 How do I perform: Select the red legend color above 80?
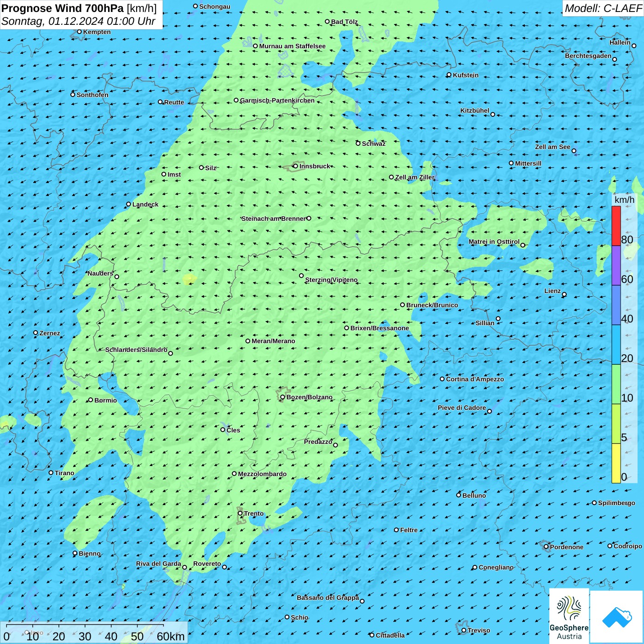616,226
